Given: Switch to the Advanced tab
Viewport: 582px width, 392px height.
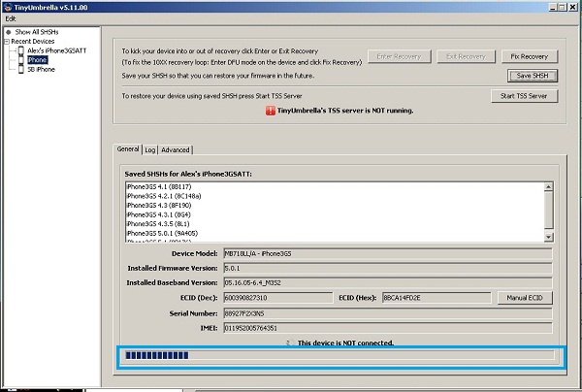Looking at the screenshot, I should 176,150.
